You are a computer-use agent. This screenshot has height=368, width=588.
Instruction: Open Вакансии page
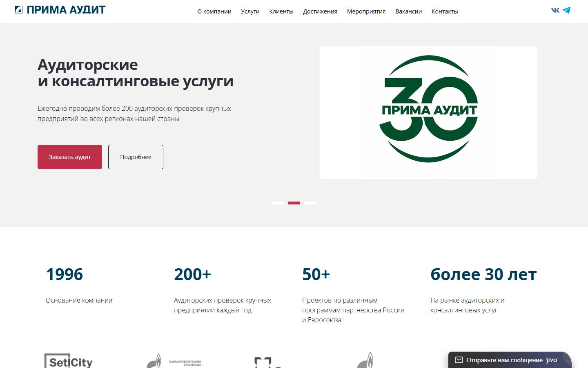click(408, 11)
